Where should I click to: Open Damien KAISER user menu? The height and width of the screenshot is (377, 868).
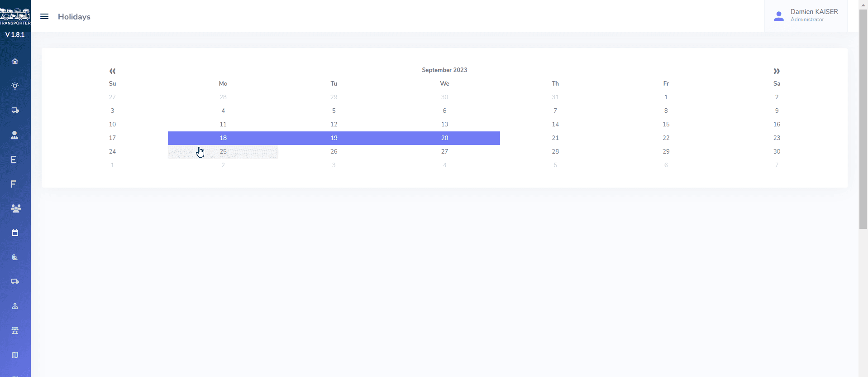(x=806, y=16)
